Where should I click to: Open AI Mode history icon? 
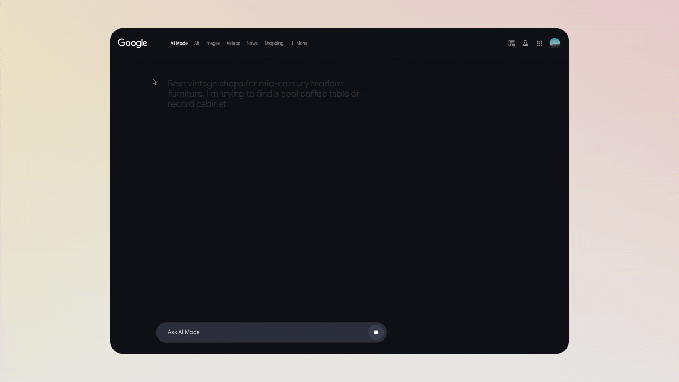click(x=511, y=43)
